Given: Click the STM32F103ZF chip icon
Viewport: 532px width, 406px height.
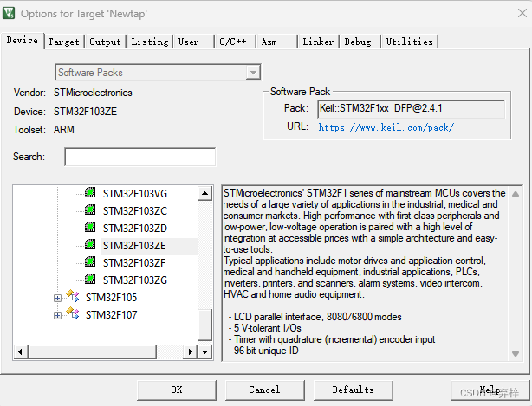Looking at the screenshot, I should point(90,261).
